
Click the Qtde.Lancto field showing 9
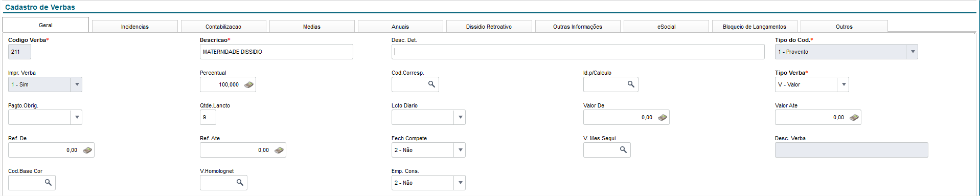(208, 117)
